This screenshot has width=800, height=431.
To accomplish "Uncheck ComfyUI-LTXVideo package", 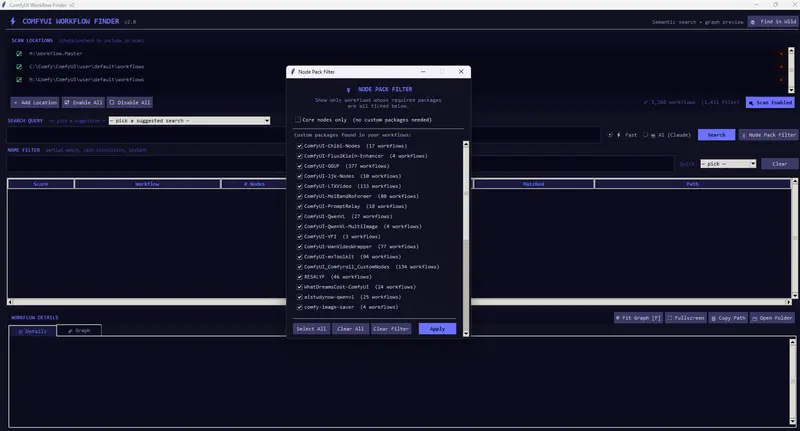I will [x=299, y=186].
